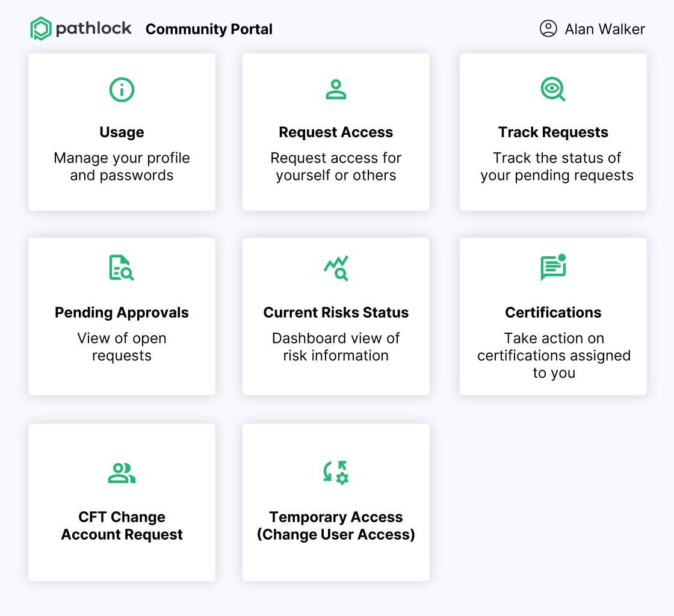The image size is (674, 616).
Task: Open the Request Access title link
Action: 336,132
